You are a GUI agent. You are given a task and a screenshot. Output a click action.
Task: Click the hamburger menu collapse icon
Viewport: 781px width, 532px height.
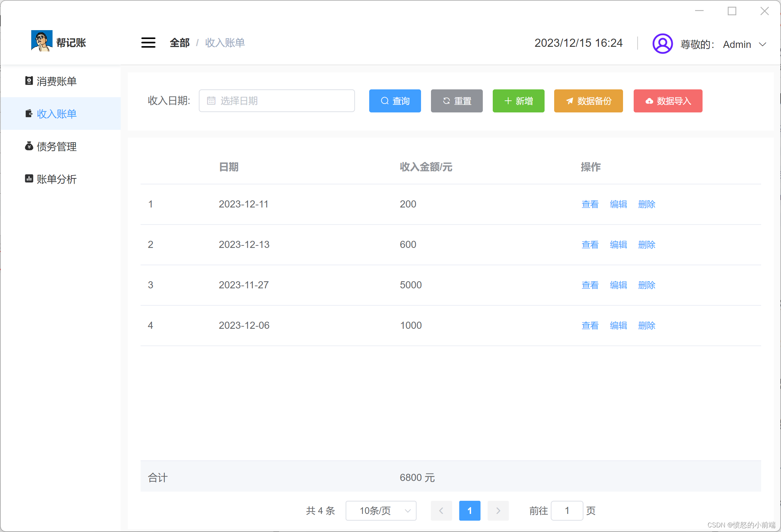(x=148, y=43)
